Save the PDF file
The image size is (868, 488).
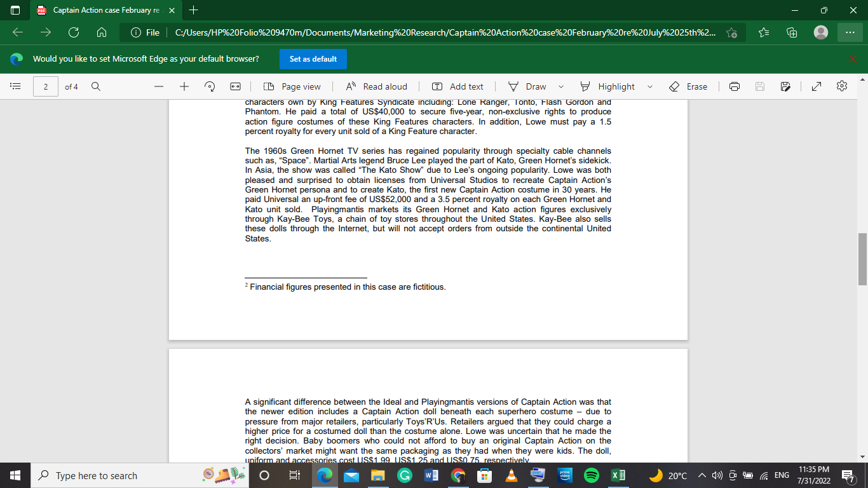pyautogui.click(x=760, y=86)
